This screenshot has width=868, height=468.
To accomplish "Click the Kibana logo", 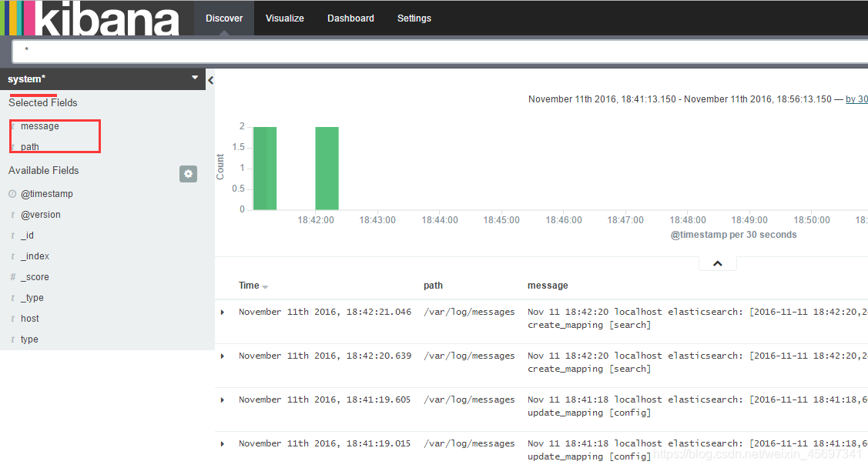I will click(x=91, y=18).
